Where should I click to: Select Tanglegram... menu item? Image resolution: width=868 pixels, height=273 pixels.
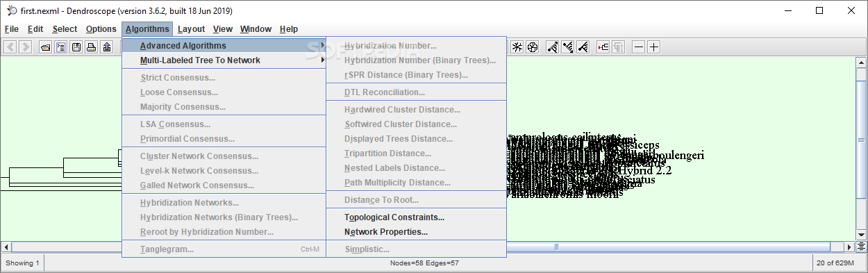click(x=224, y=249)
